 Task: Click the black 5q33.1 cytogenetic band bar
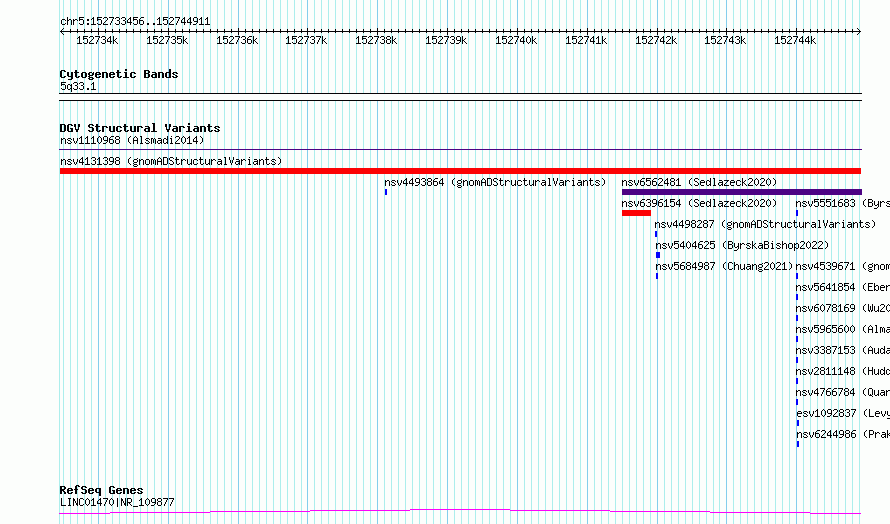(460, 97)
